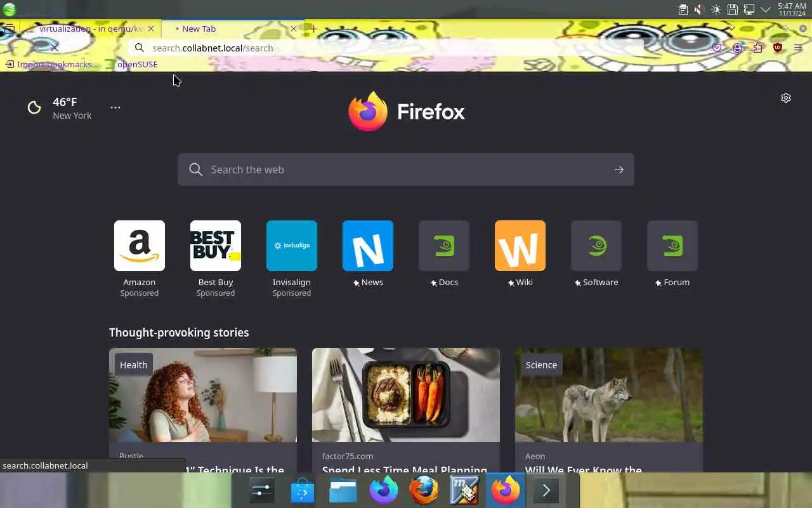812x508 pixels.
Task: Click the floppy disk tray icon
Action: click(x=732, y=10)
